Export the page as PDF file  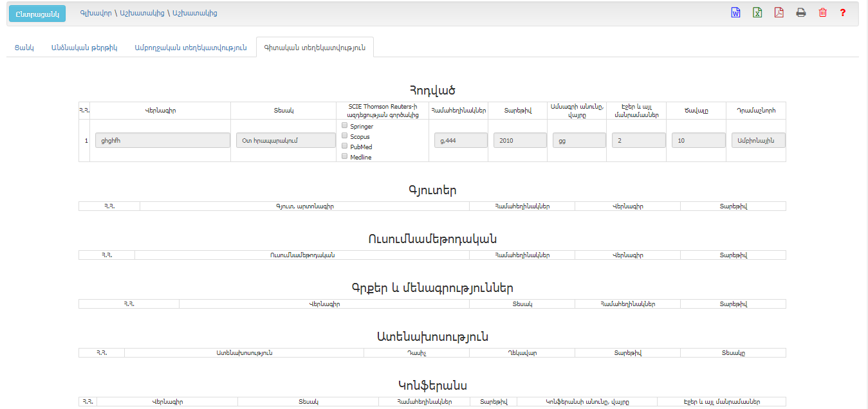pyautogui.click(x=779, y=13)
